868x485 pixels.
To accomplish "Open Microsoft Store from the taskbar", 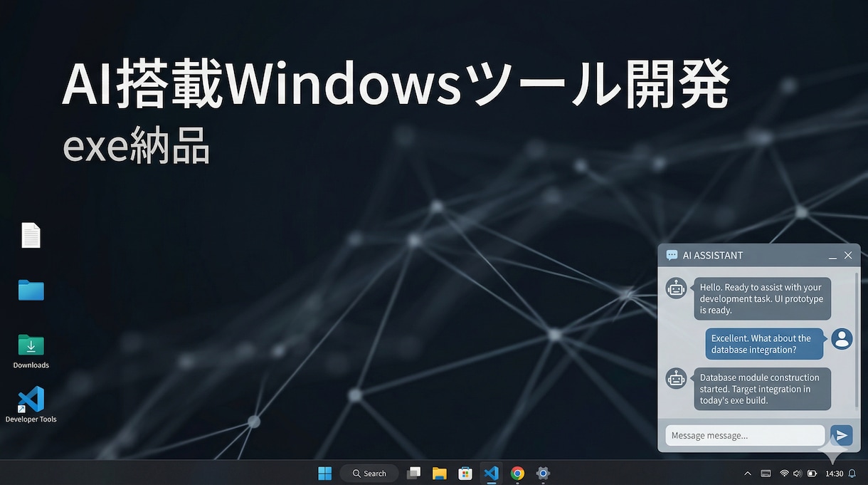I will coord(465,473).
